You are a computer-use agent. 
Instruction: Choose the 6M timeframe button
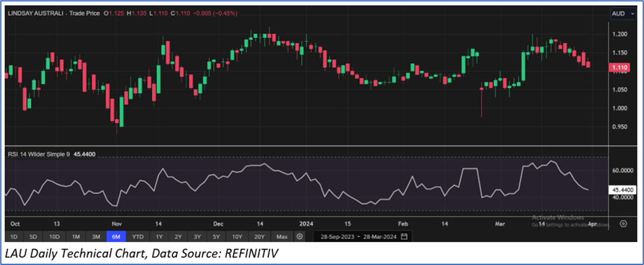(116, 236)
